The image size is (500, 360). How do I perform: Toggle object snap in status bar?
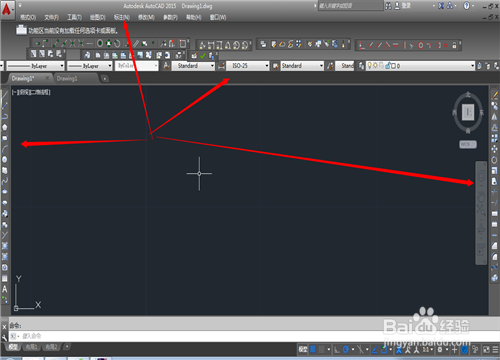(384, 349)
